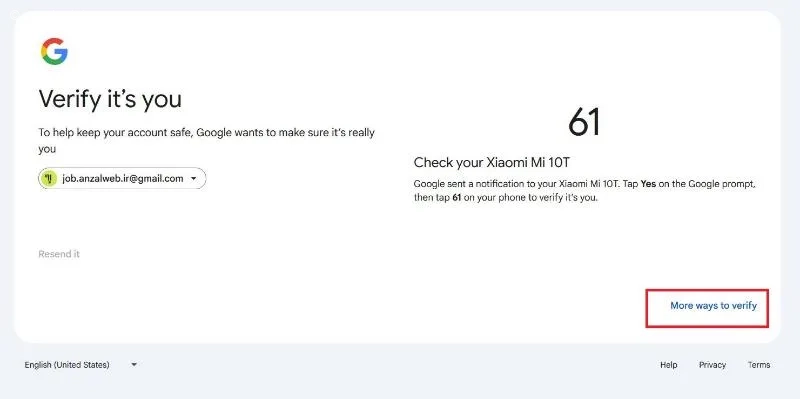This screenshot has width=800, height=399.
Task: Open the job.anzalweb.ir@gmail.com account chip
Action: (122, 179)
